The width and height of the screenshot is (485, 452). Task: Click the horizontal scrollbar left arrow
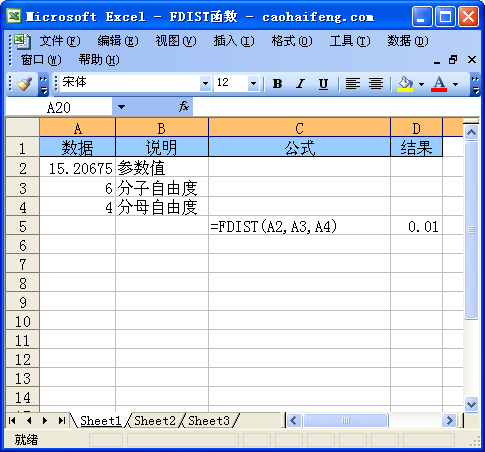tap(294, 421)
